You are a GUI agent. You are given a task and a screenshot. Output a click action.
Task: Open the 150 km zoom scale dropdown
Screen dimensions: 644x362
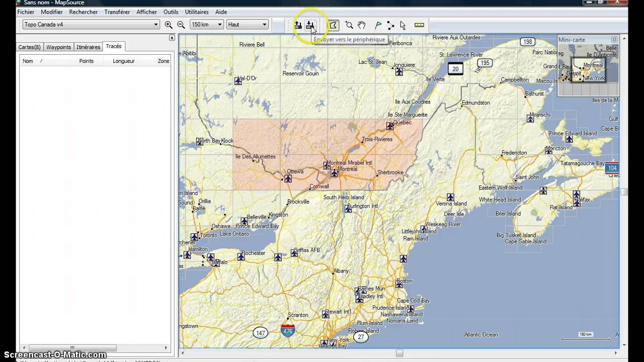coord(206,24)
